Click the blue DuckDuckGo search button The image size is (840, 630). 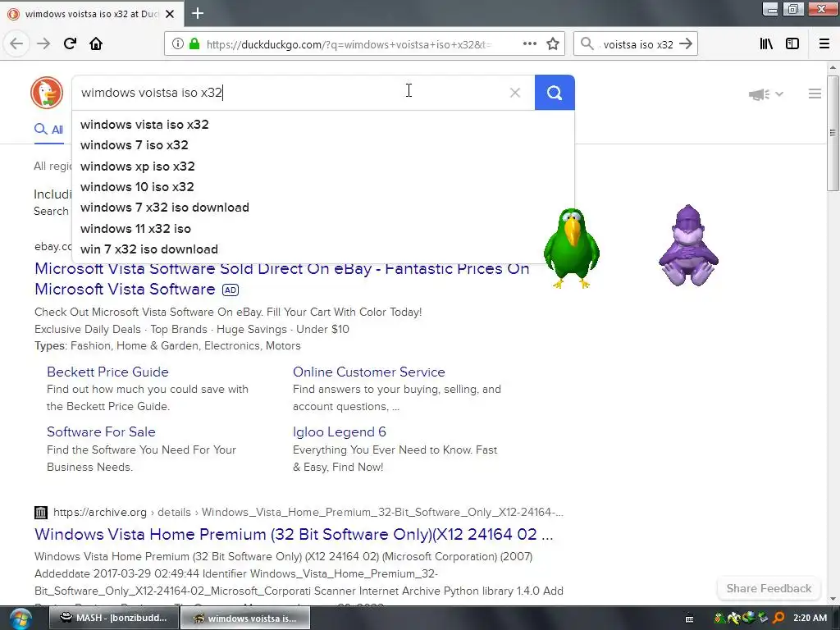tap(555, 93)
